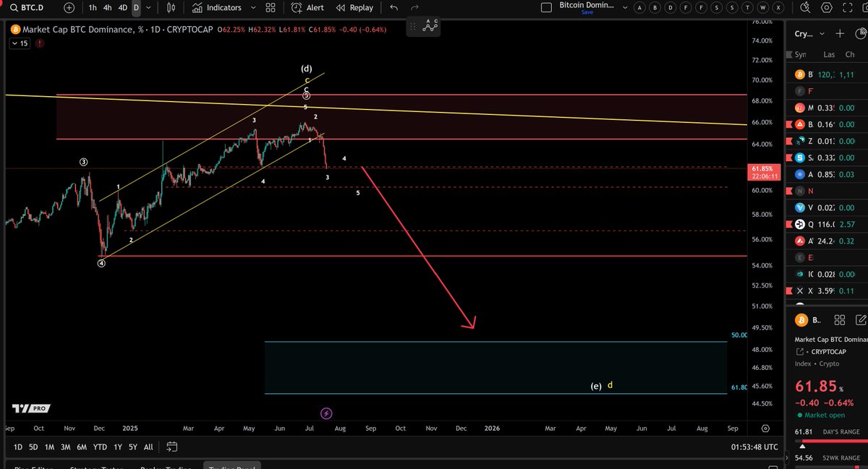Undo the last chart action
The width and height of the screenshot is (868, 469).
pyautogui.click(x=393, y=7)
